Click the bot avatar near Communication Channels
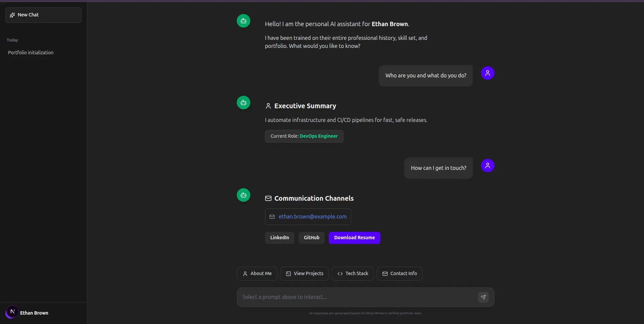This screenshot has height=324, width=644. (244, 195)
